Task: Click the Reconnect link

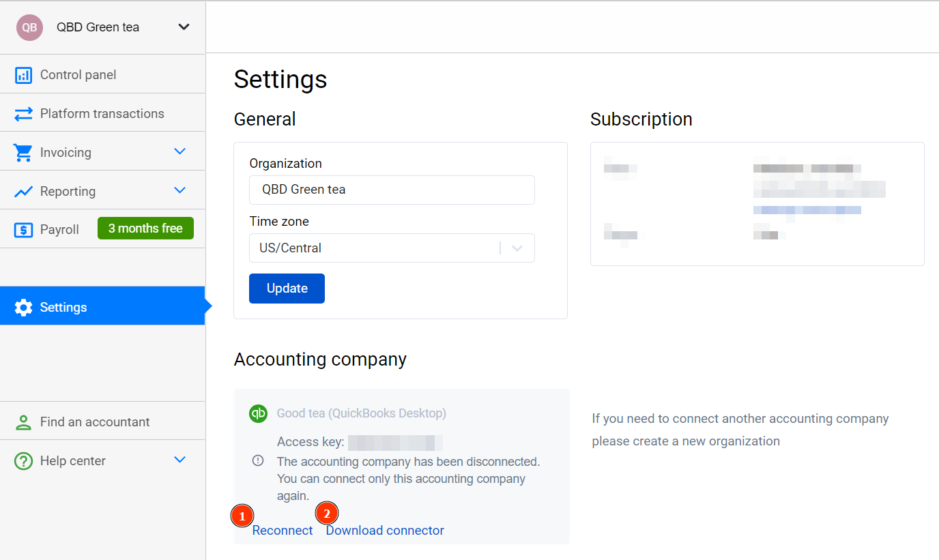Action: (283, 531)
